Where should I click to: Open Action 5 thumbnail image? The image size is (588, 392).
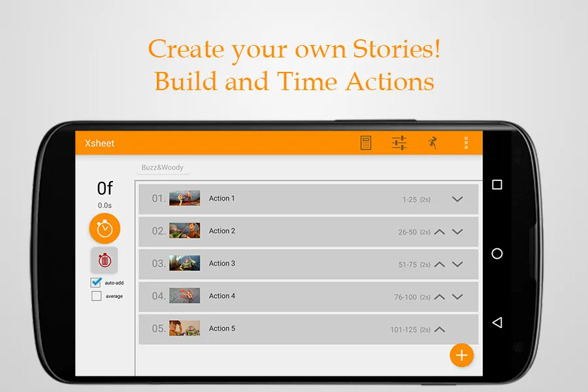184,328
